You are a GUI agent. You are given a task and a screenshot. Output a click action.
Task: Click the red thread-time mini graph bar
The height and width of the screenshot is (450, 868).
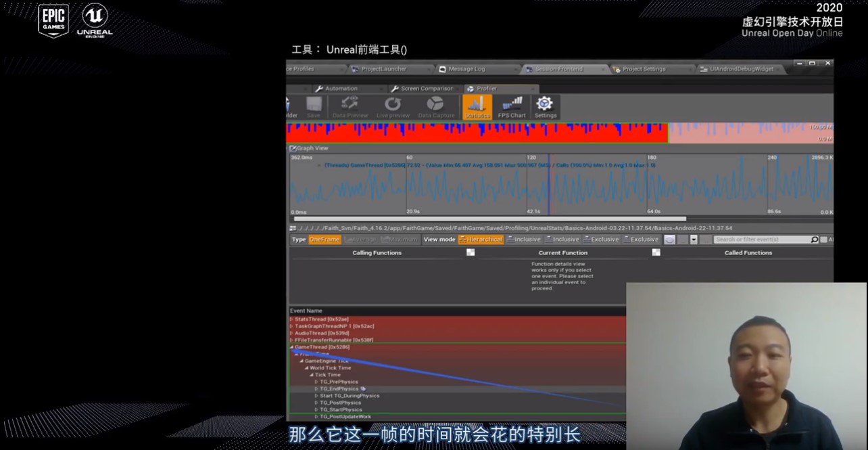[477, 133]
